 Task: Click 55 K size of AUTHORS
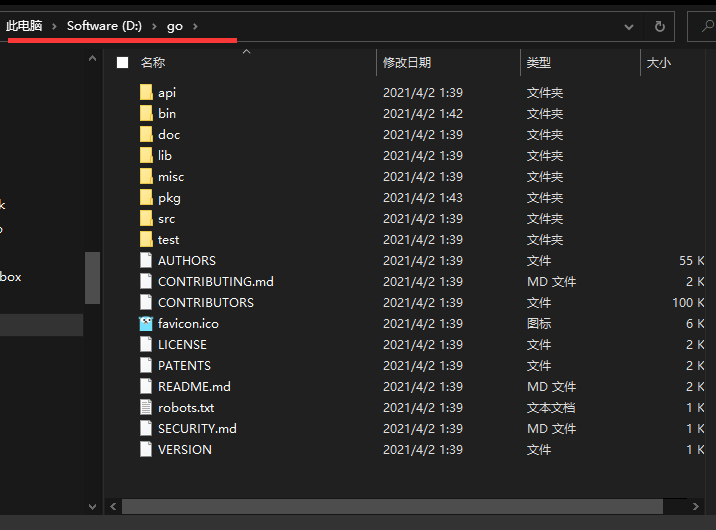(691, 260)
